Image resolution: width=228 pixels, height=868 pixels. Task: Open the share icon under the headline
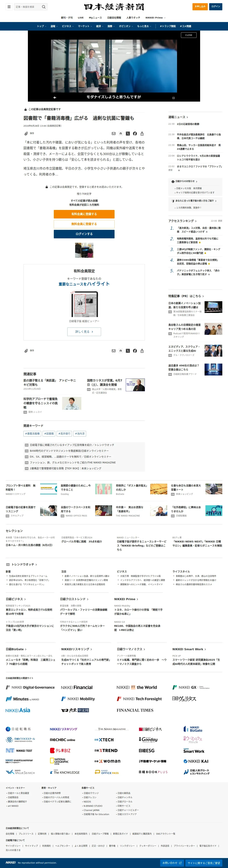click(142, 133)
